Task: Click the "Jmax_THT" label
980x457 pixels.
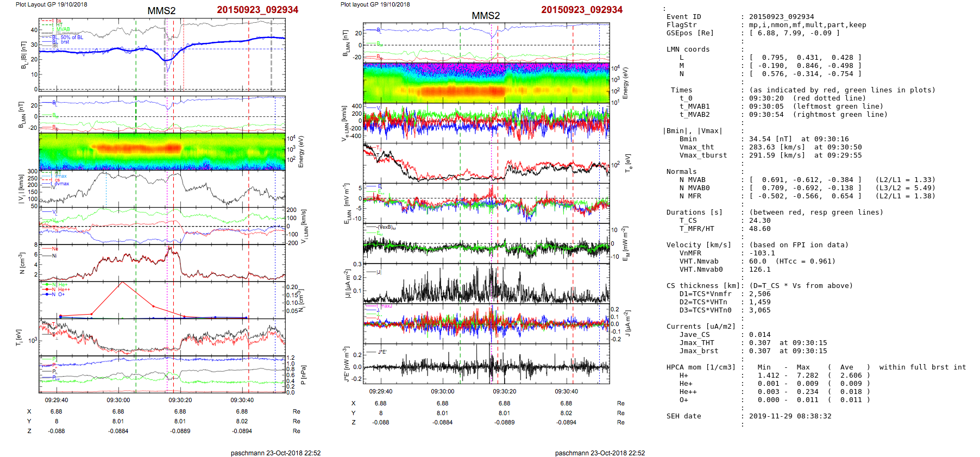Action: (x=696, y=343)
